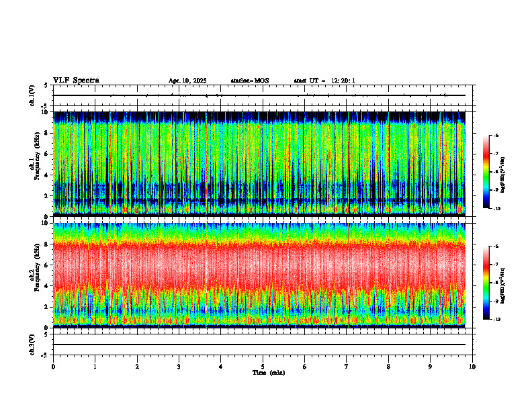Click the "start UT = 12:20:1" text
This screenshot has width=532, height=411.
click(324, 81)
